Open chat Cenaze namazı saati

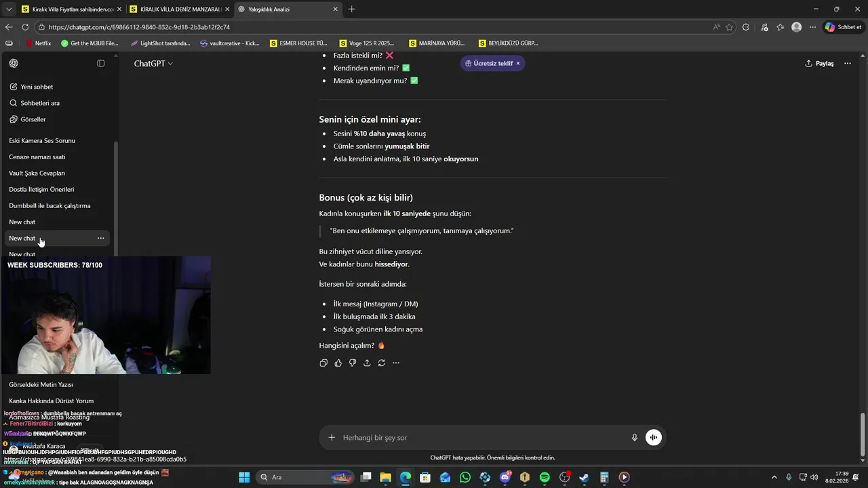37,157
